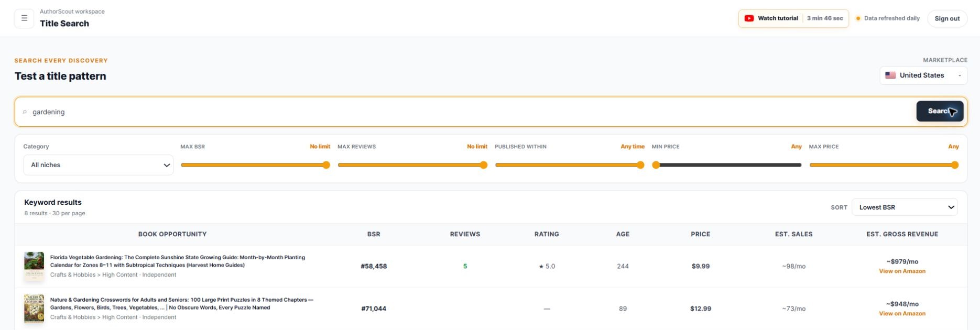
Task: Click the ~$979/mo revenue value
Action: pos(902,262)
